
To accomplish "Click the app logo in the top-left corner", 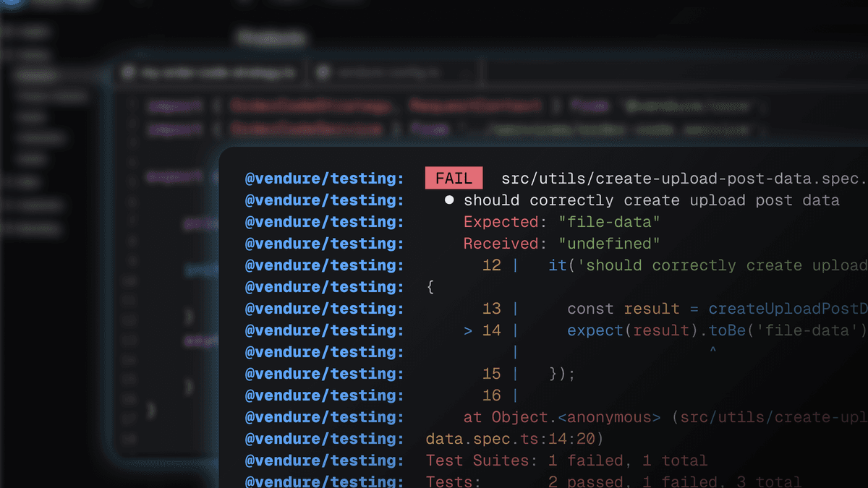I will click(11, 3).
